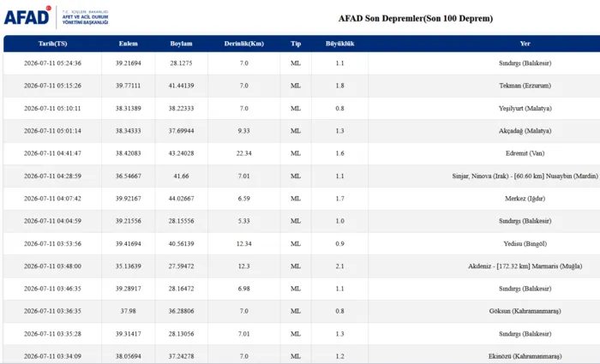Click depth value 6.98
The width and height of the screenshot is (600, 364).
click(x=243, y=289)
